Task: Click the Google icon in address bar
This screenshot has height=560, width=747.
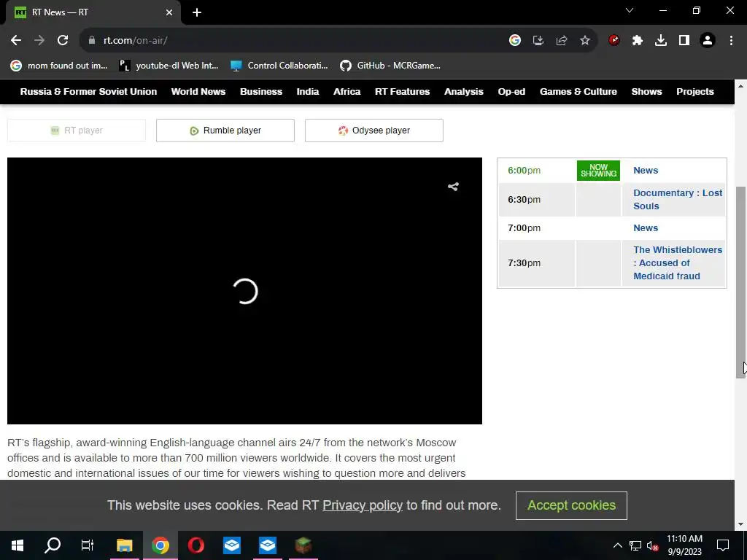Action: click(x=514, y=41)
